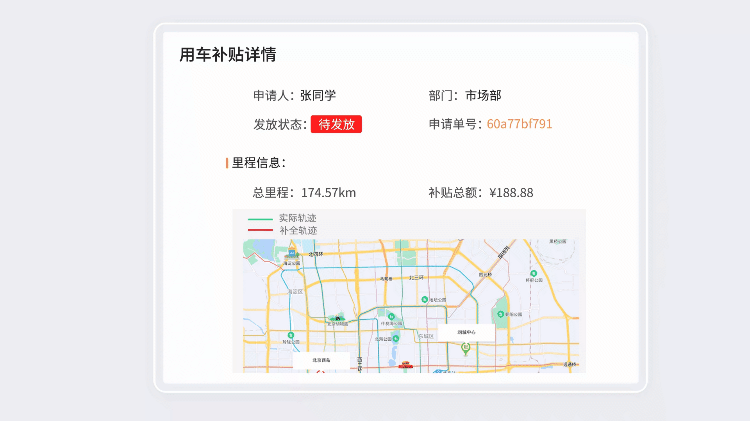Click the 朝阳公园 park icon on map
The width and height of the screenshot is (750, 421).
click(x=502, y=312)
